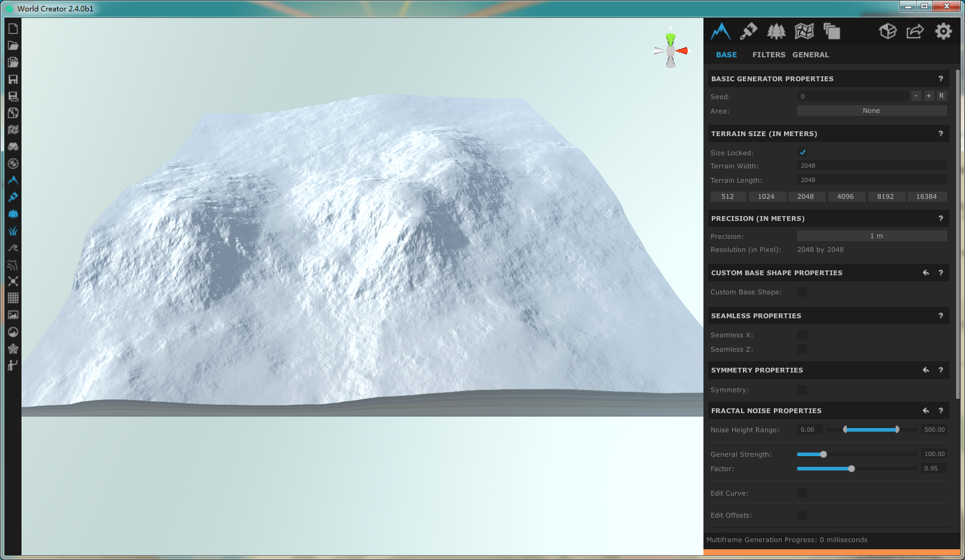This screenshot has width=965, height=560.
Task: Enable the Seamless Z checkbox
Action: click(x=803, y=349)
